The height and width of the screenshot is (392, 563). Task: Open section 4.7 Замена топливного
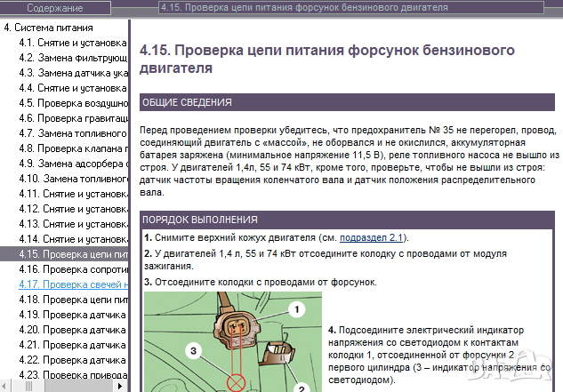[x=74, y=133]
